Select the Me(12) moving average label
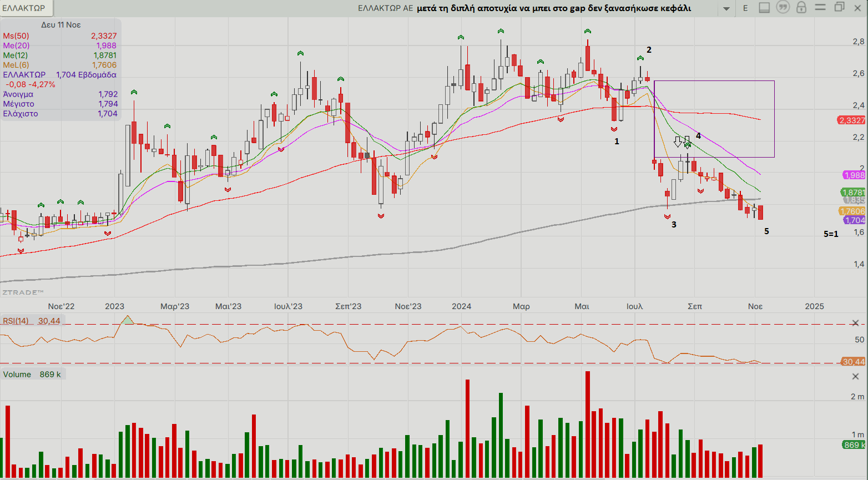868x480 pixels. 16,55
